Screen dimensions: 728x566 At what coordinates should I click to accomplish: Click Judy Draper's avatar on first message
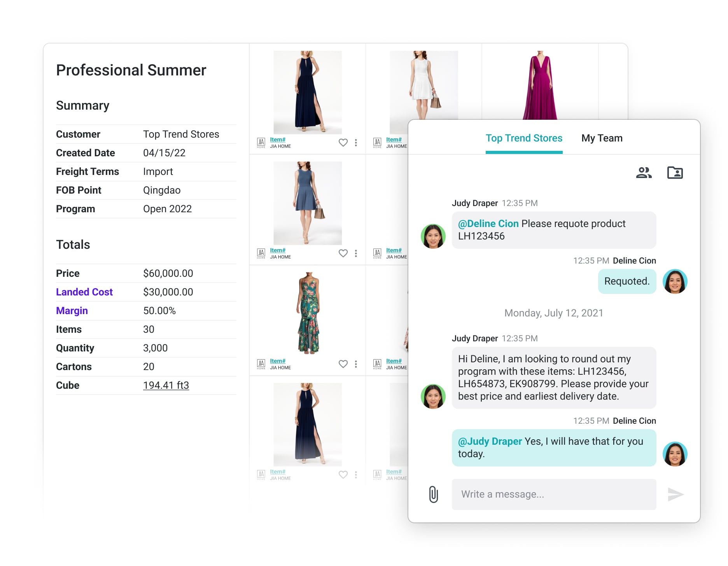[x=433, y=236]
